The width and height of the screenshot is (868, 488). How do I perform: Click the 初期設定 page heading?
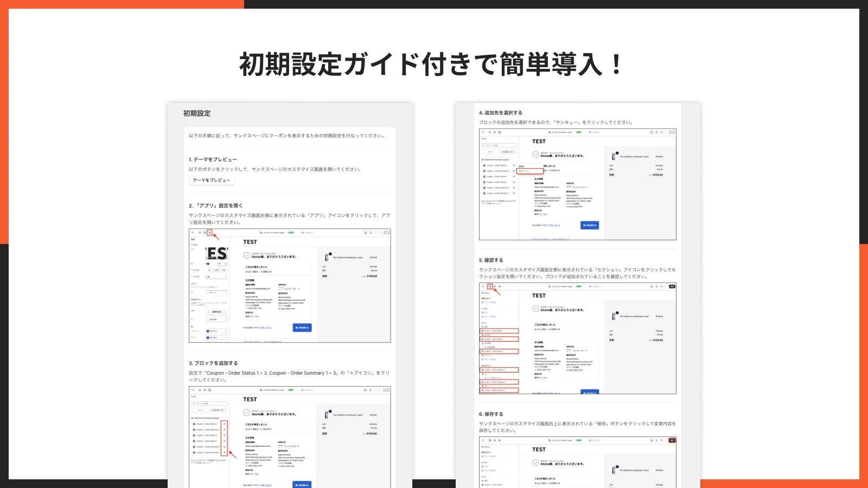(x=197, y=113)
